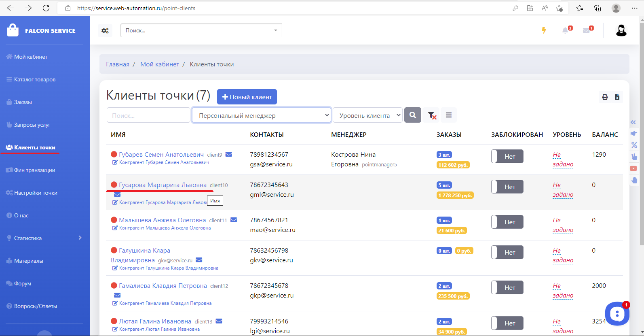Click the client search input field
This screenshot has width=644, height=336.
148,115
